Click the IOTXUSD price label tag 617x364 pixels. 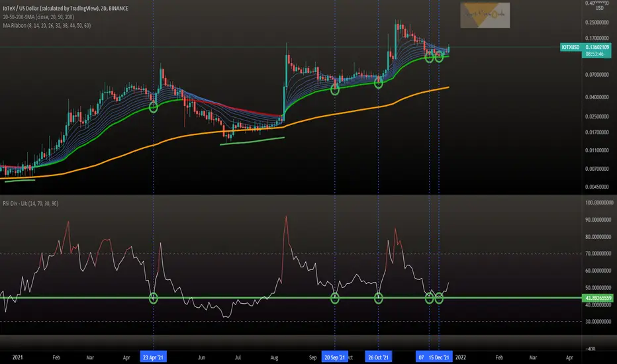click(x=571, y=47)
